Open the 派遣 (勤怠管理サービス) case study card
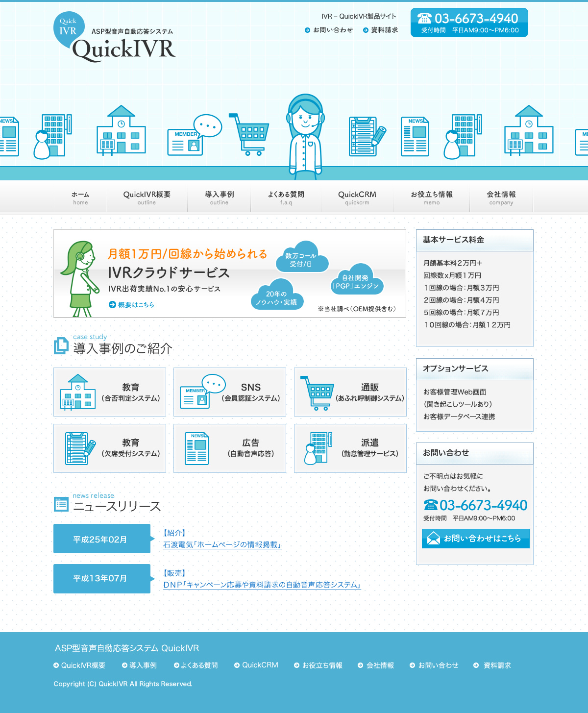The width and height of the screenshot is (588, 713). coord(350,448)
